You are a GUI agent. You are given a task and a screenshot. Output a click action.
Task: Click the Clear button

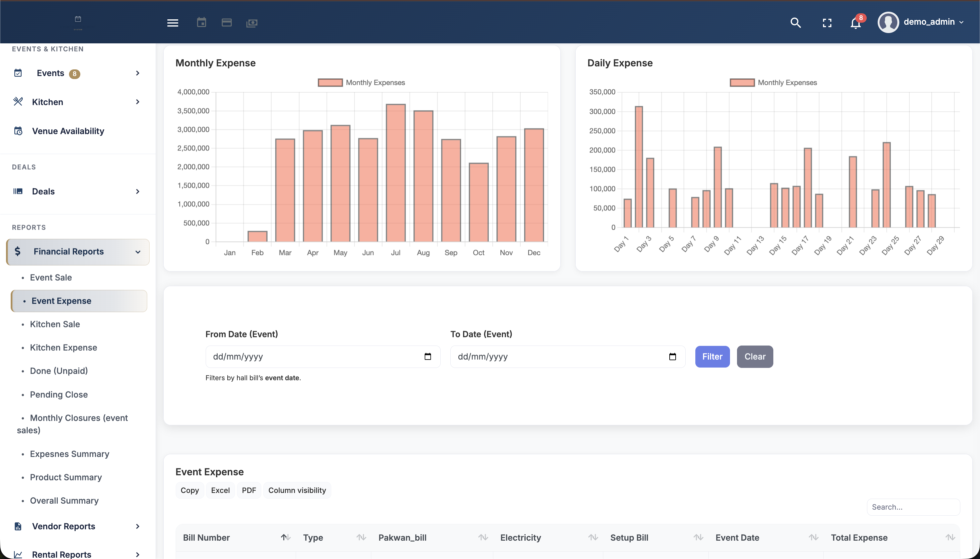pyautogui.click(x=755, y=356)
